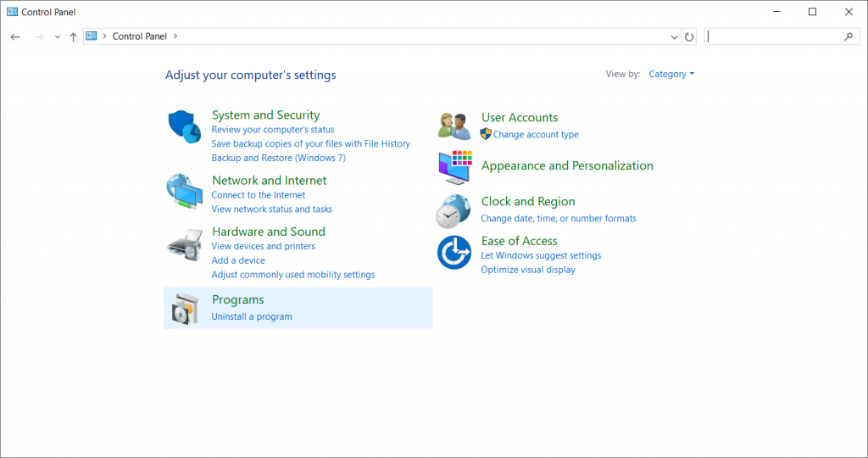Image resolution: width=868 pixels, height=458 pixels.
Task: Open Clock and Region heading
Action: pos(528,202)
